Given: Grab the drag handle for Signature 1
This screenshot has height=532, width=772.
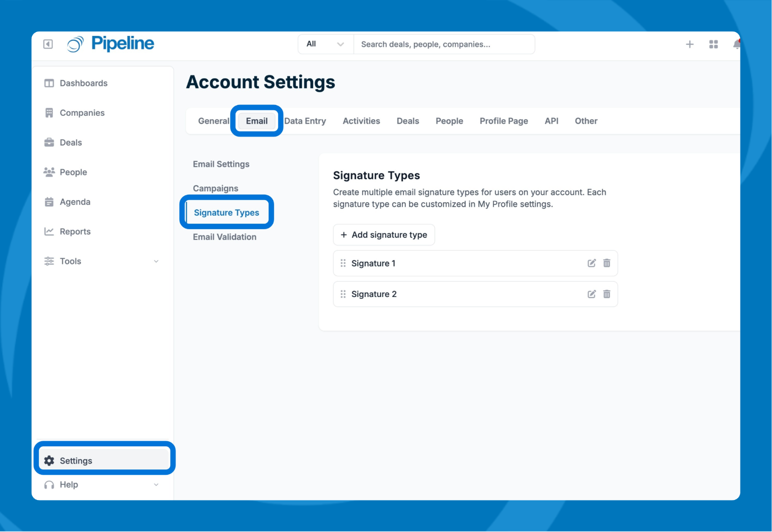Looking at the screenshot, I should click(343, 263).
